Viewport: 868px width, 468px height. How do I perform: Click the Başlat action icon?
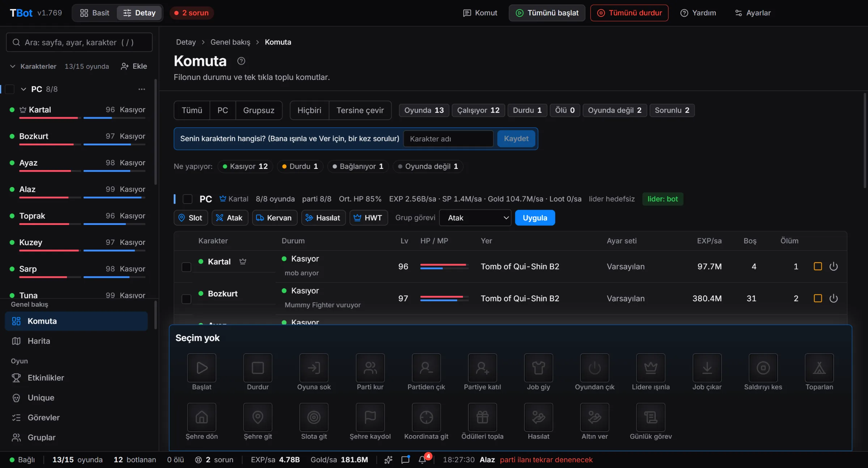[x=201, y=367]
